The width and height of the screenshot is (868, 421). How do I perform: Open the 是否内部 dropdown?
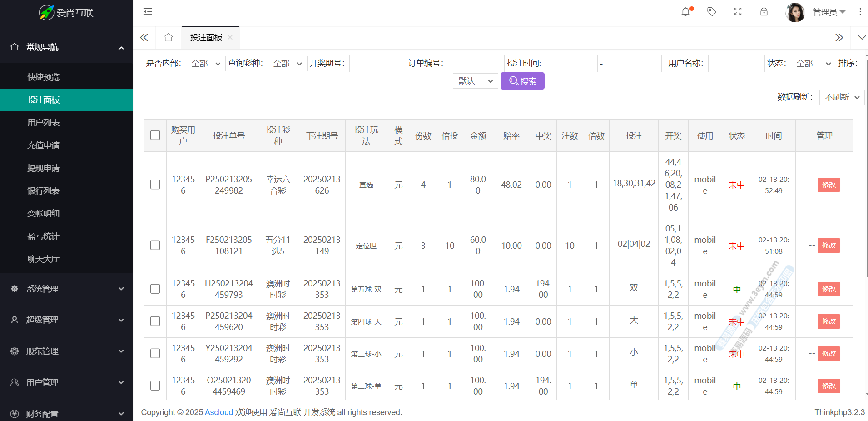(205, 64)
